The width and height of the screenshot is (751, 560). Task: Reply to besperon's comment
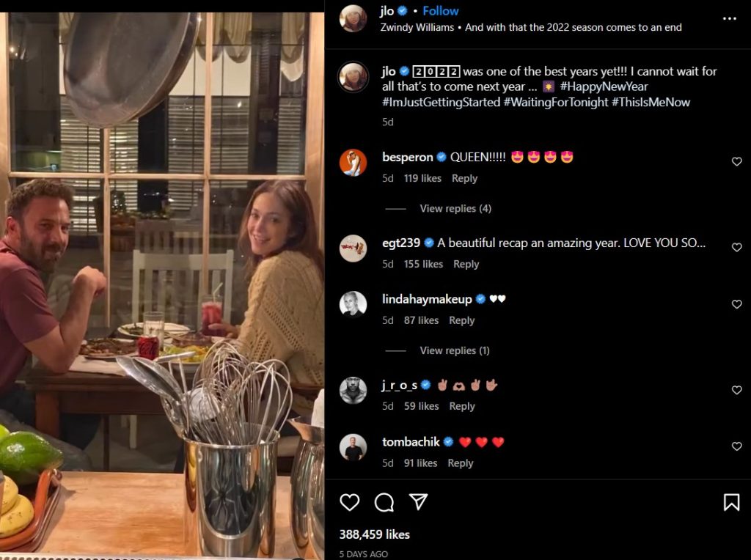point(464,178)
